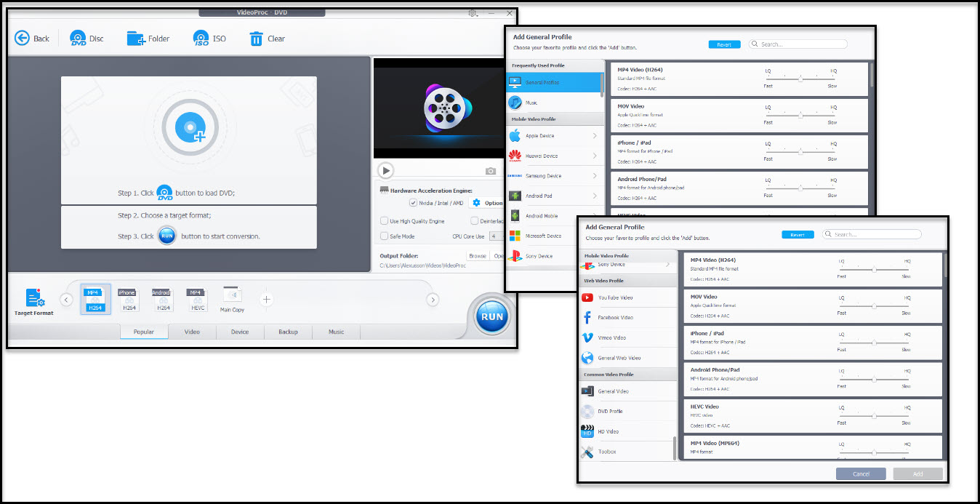Click the Folder source button
Screen dimensions: 980x504
[148, 39]
